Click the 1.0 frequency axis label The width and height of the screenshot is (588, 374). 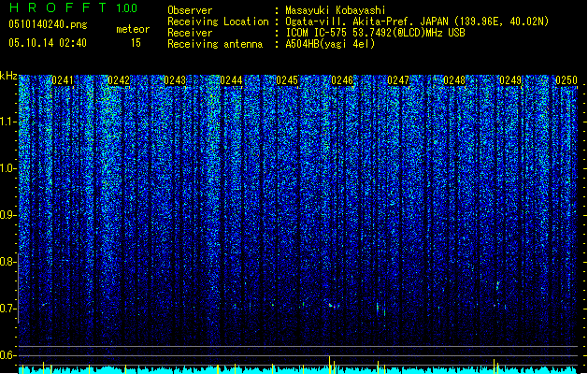click(7, 168)
